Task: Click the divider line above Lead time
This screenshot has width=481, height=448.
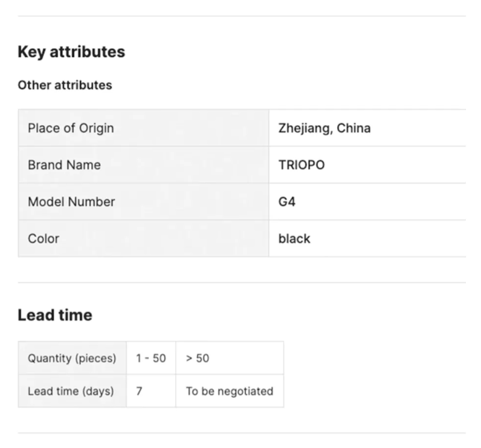Action: click(242, 282)
